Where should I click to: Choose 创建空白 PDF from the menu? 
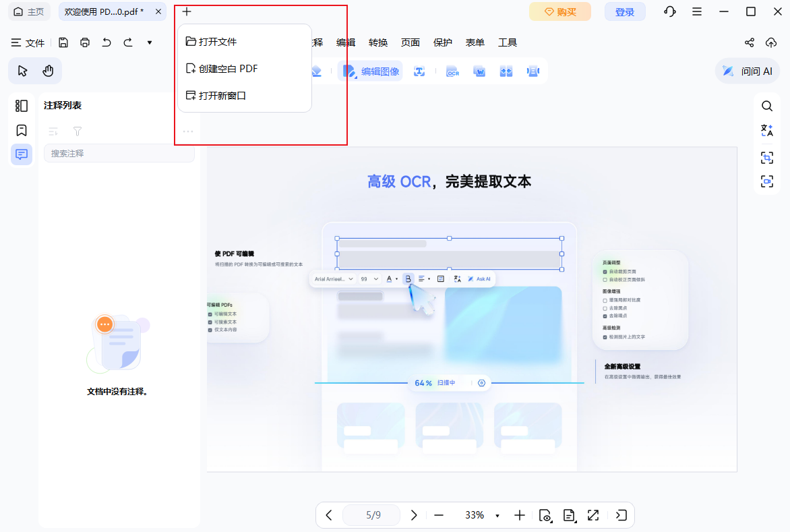pos(245,69)
